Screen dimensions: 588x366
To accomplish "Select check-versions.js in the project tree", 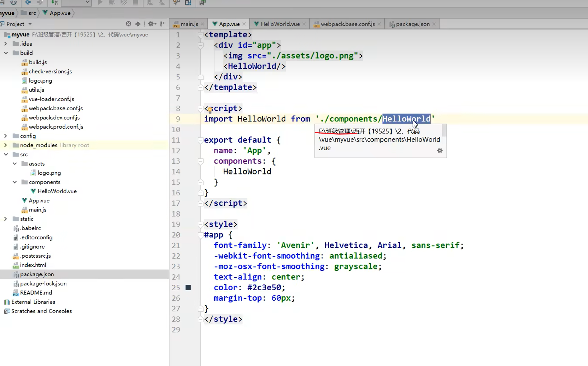I will (x=50, y=71).
